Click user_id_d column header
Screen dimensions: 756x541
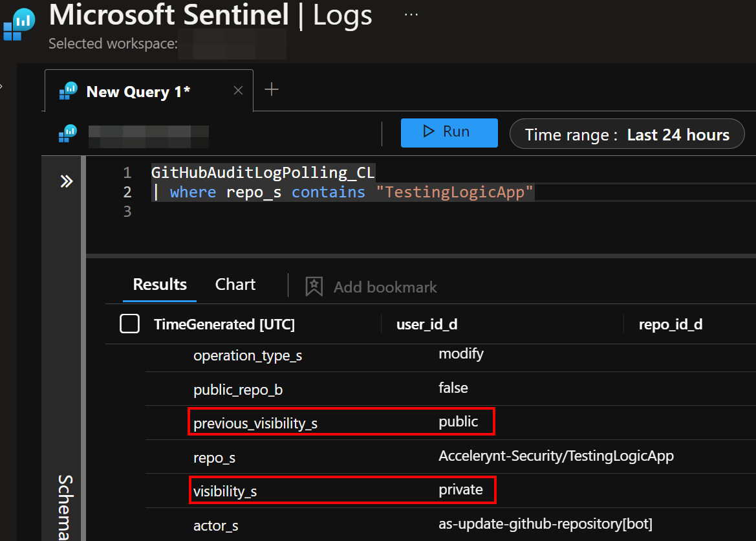[427, 324]
